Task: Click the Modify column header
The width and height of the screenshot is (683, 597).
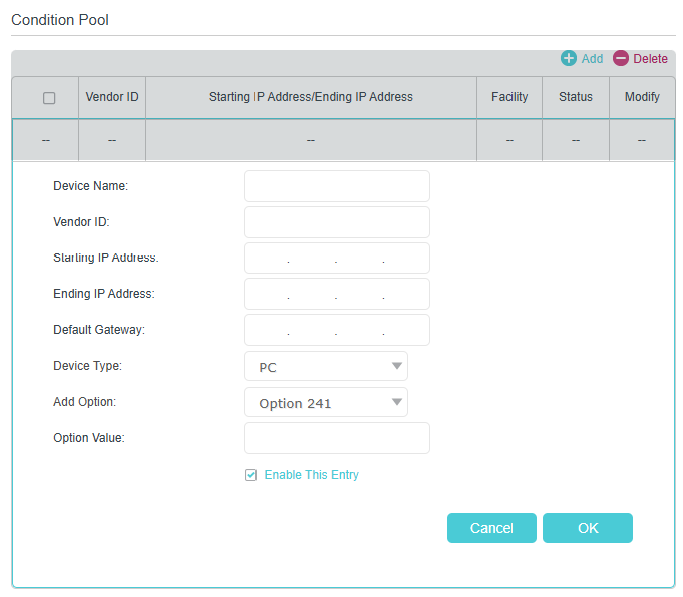Action: pos(642,97)
